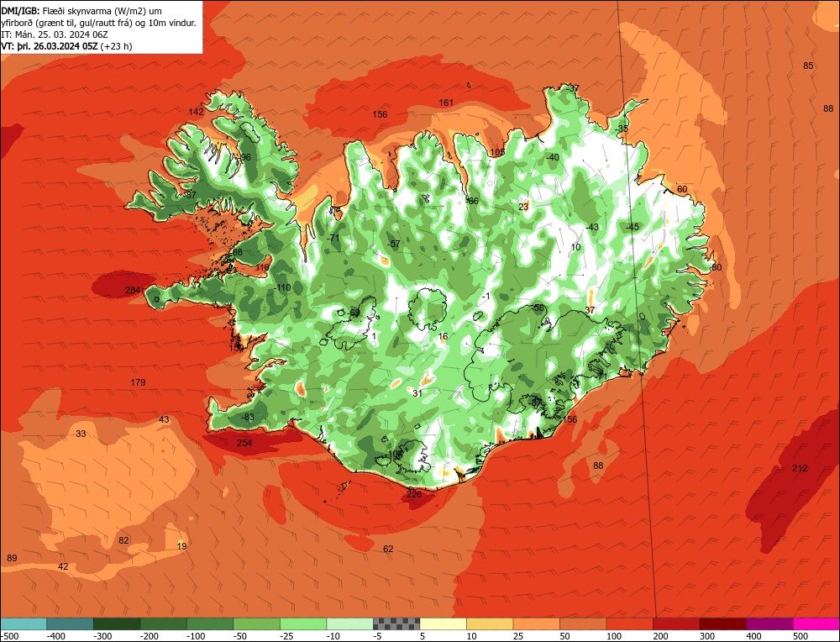The image size is (840, 642).
Task: Click the checkered -5 to 5 legend swatch
Action: pos(396,624)
